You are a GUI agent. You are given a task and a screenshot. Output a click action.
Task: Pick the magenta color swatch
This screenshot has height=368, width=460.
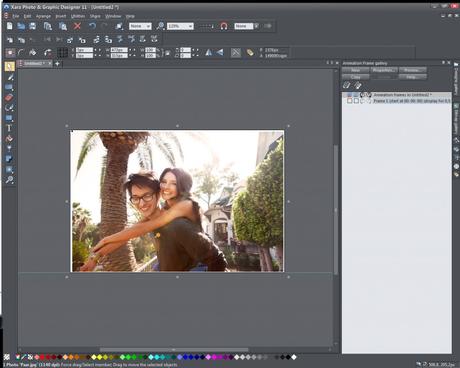214,357
